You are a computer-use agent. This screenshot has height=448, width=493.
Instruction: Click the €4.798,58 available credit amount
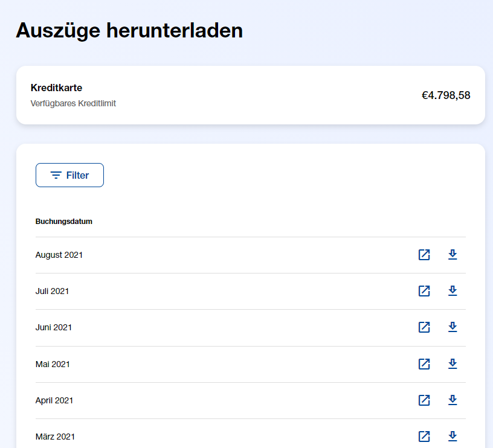[x=446, y=95]
